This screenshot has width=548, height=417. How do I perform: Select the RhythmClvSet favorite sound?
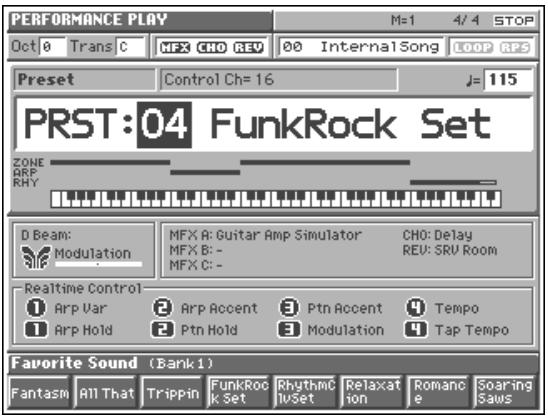pyautogui.click(x=306, y=392)
